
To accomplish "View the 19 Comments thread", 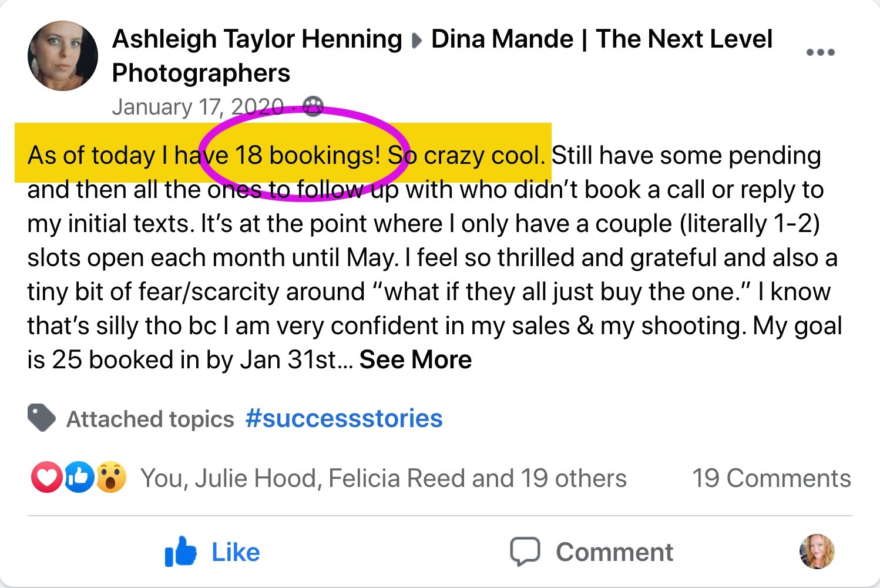I will pos(771,478).
